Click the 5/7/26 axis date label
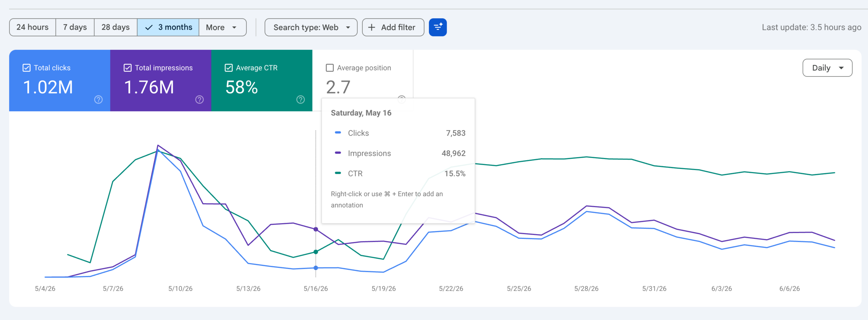This screenshot has width=868, height=320. tap(113, 289)
